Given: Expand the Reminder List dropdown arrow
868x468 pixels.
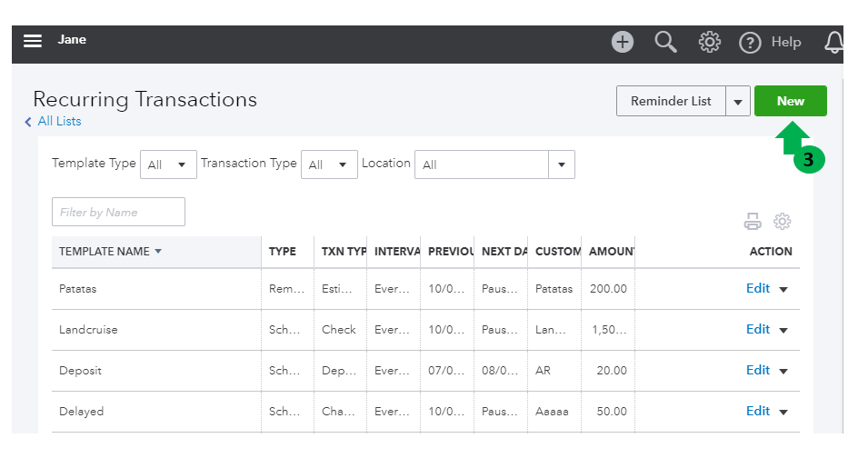Looking at the screenshot, I should coord(737,102).
